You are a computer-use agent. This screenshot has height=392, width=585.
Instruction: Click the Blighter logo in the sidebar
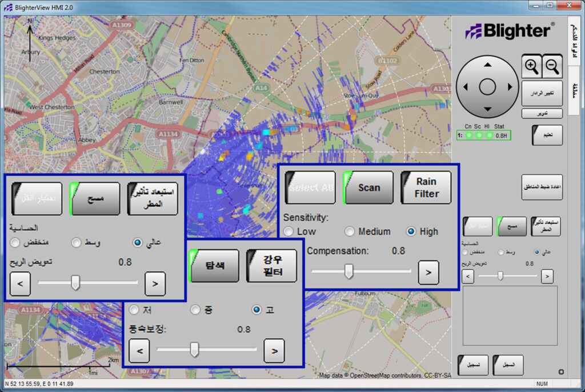coord(510,31)
